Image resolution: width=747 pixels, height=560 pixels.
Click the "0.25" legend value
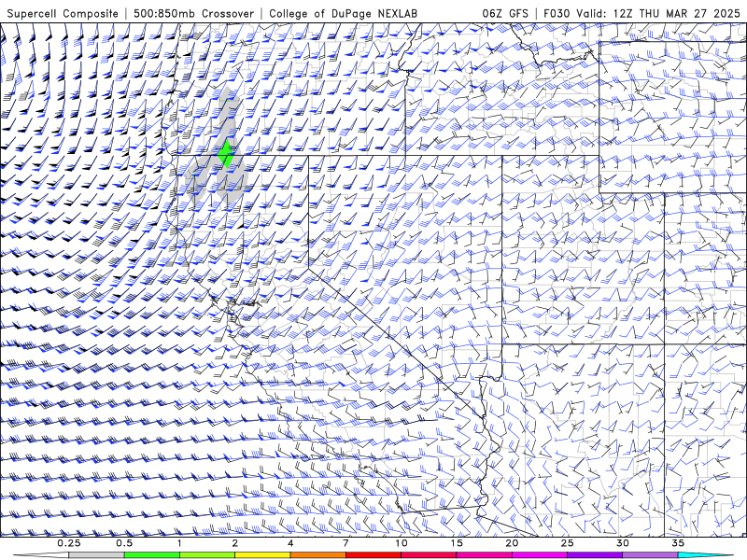pos(69,543)
